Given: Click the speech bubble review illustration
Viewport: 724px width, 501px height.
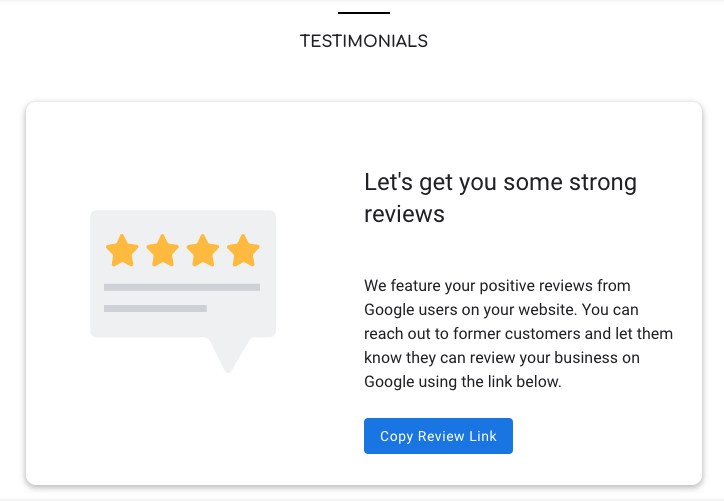Looking at the screenshot, I should (183, 291).
